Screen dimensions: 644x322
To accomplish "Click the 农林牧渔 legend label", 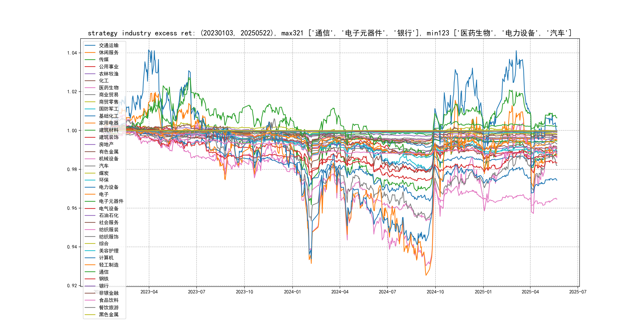I will [109, 74].
